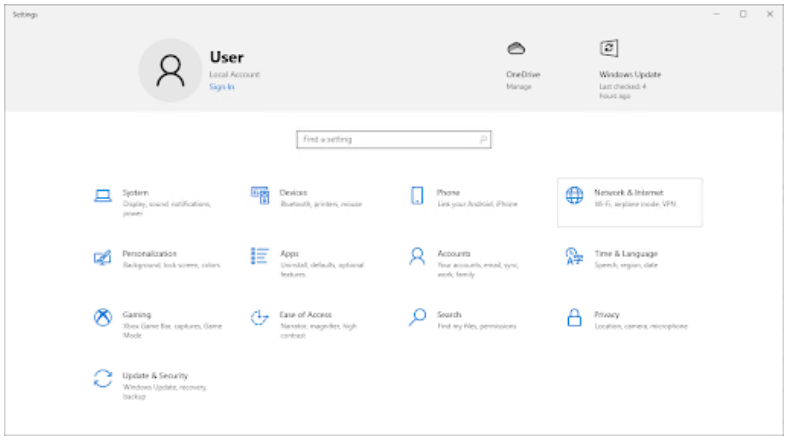Open Devices keyboard and speaker icon
The height and width of the screenshot is (439, 787).
260,195
